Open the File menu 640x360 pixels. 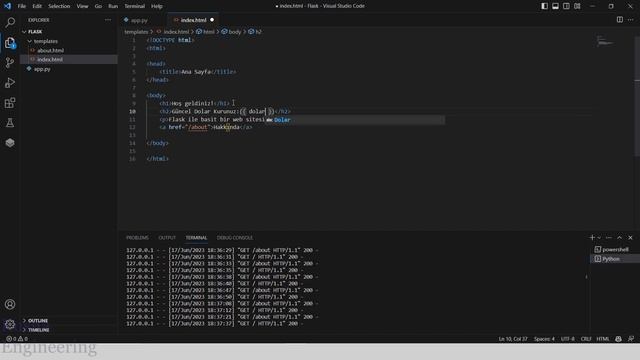(x=22, y=6)
